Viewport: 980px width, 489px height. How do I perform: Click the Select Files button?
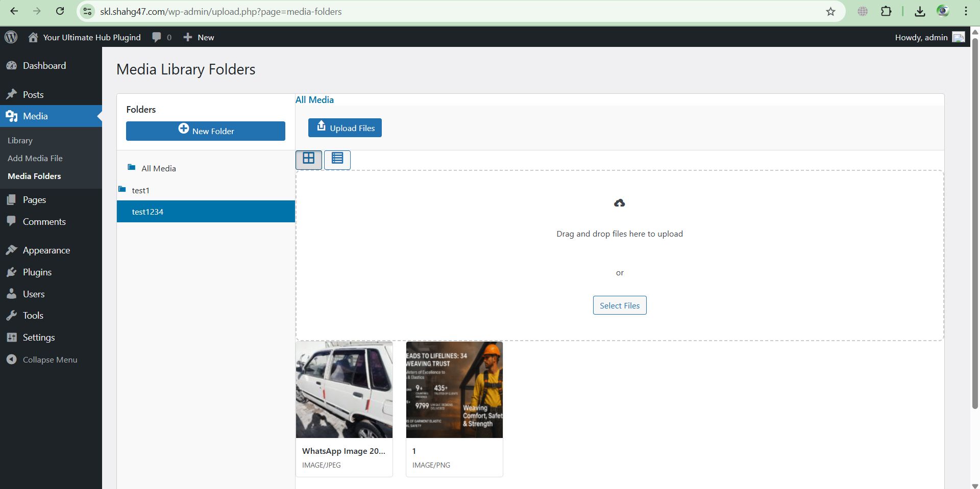pyautogui.click(x=619, y=305)
